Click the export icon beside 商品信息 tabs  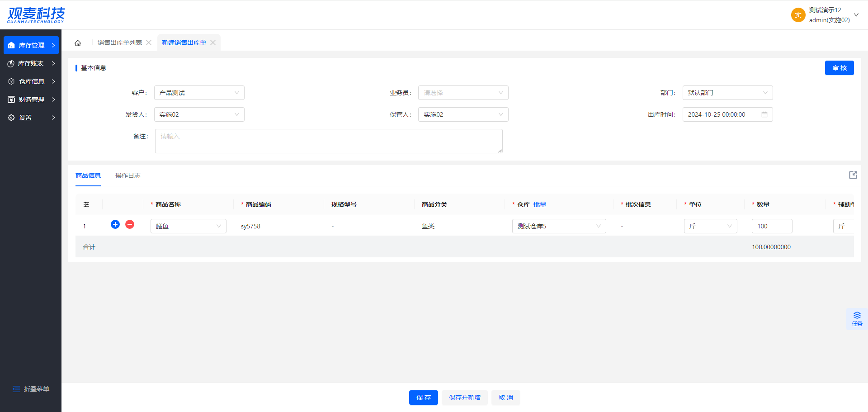point(853,175)
